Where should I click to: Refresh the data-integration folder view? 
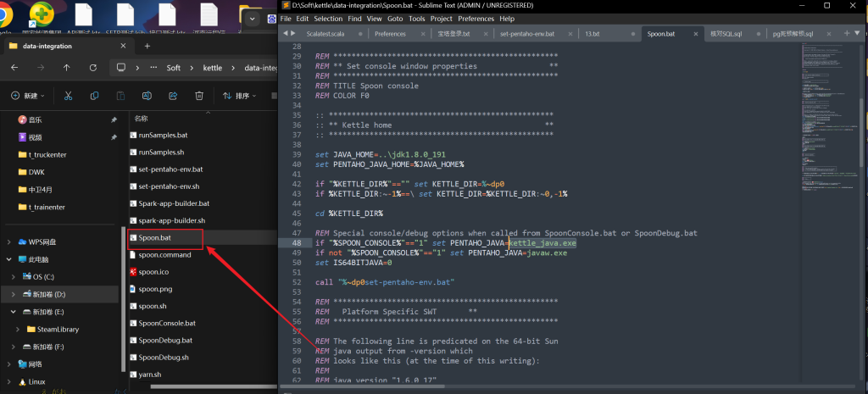[92, 68]
